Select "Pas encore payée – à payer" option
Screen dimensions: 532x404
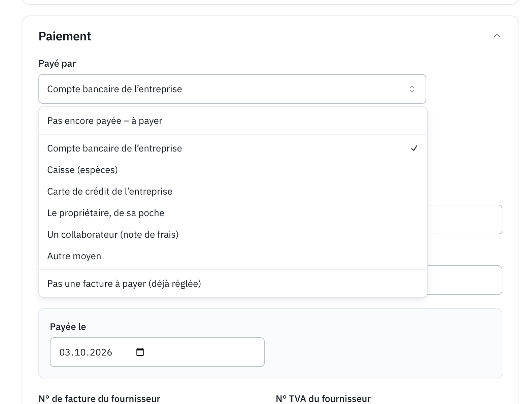pos(233,121)
